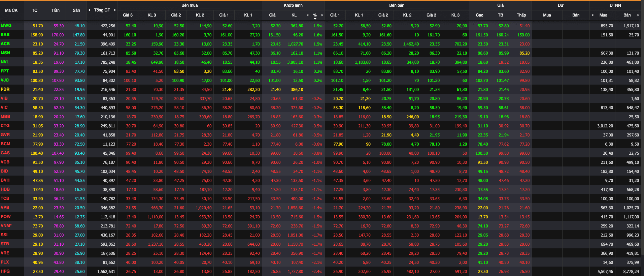Open CTG stock symbol
This screenshot has height=276, width=644.
(x=5, y=126)
